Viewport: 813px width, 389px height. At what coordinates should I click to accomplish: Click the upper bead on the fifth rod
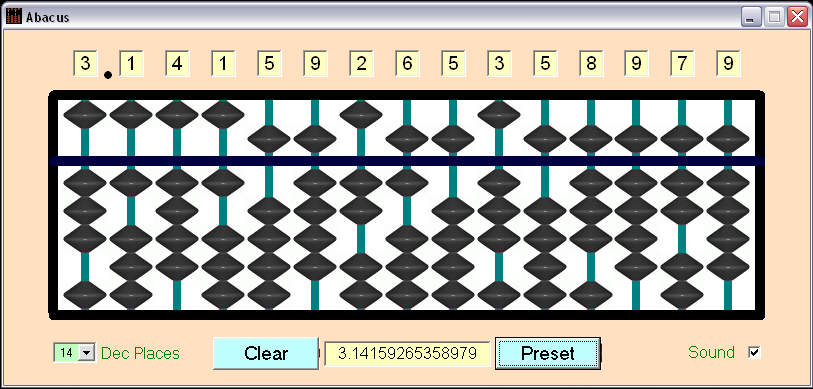269,139
